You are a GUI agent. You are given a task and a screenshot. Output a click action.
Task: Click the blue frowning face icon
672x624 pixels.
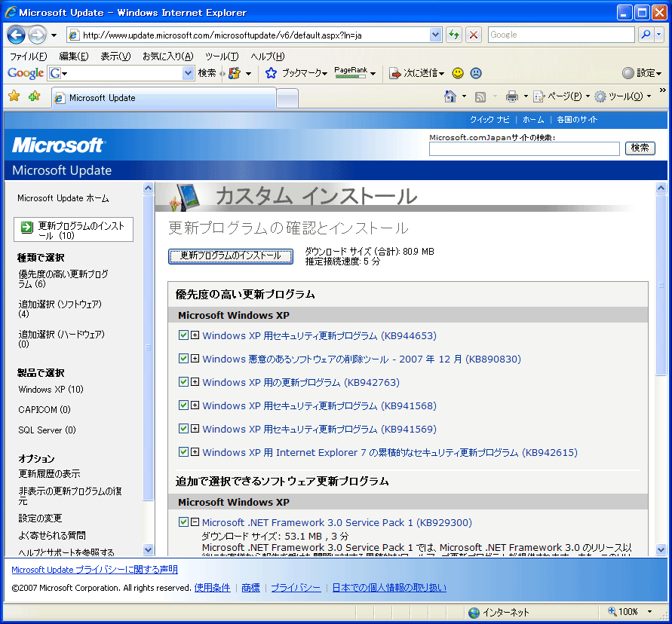pos(476,73)
